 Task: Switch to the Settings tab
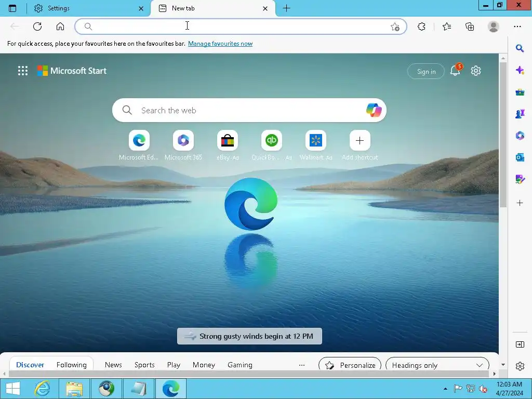pos(89,8)
